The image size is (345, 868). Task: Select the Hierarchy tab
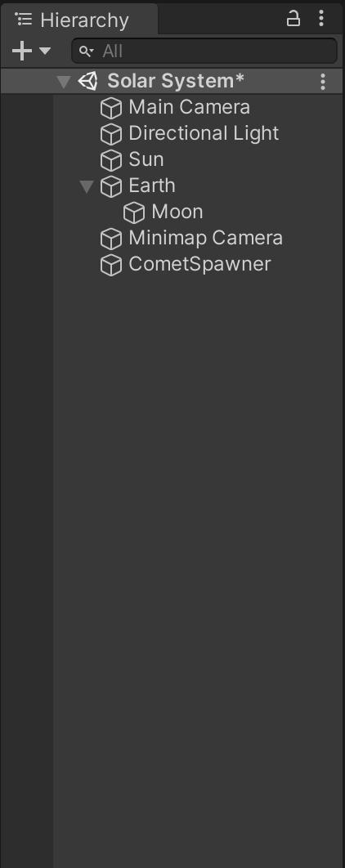pos(79,20)
